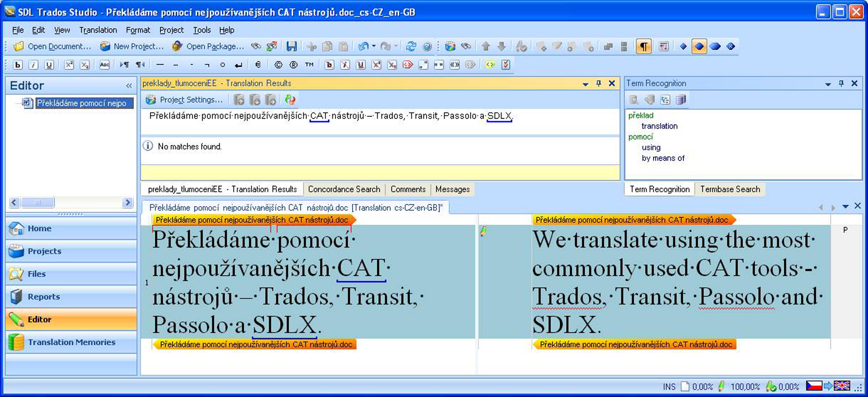Click the New Project... button

[132, 46]
